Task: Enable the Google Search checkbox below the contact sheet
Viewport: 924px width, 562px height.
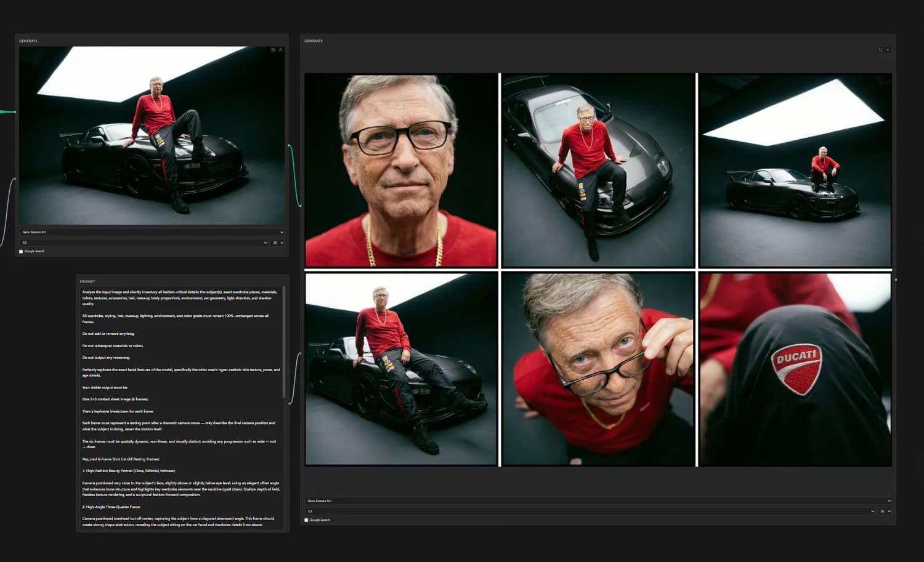Action: pos(306,520)
